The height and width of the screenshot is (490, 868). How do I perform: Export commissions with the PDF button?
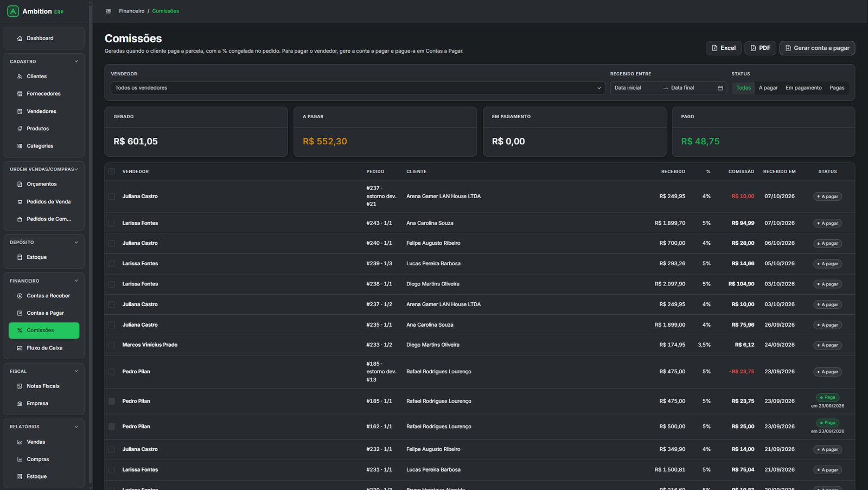tap(760, 48)
